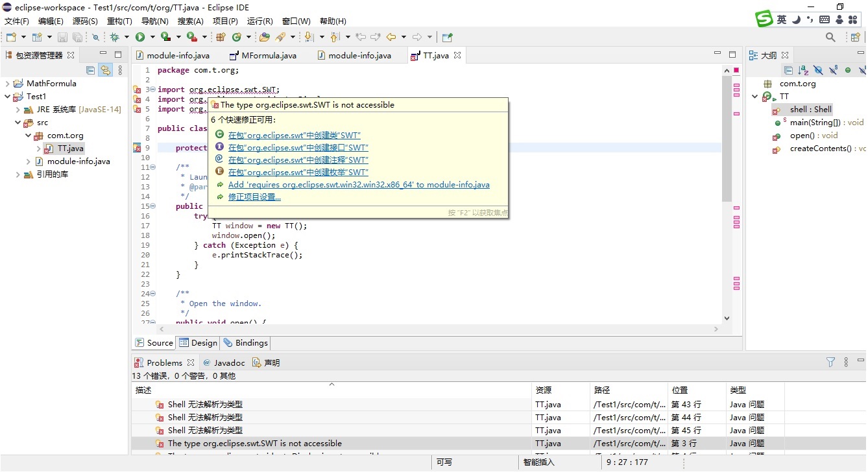Click the Sogou input method logo icon
The height and width of the screenshot is (476, 868).
point(765,19)
